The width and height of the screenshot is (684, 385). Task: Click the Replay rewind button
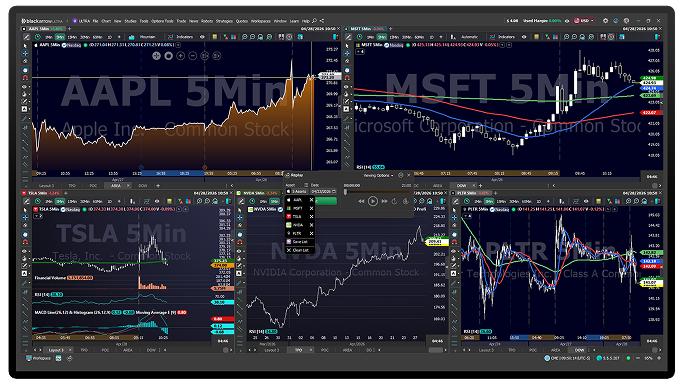coord(361,201)
